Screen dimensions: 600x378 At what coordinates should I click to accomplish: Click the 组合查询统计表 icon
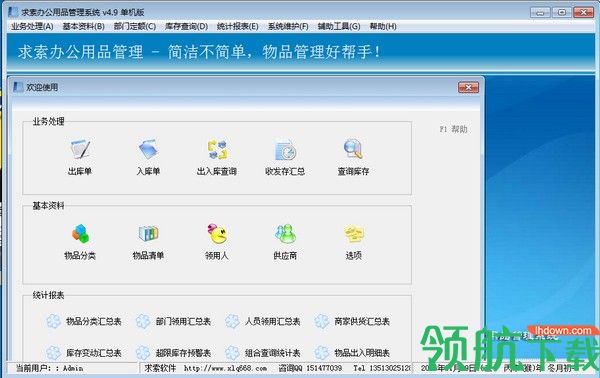click(232, 353)
